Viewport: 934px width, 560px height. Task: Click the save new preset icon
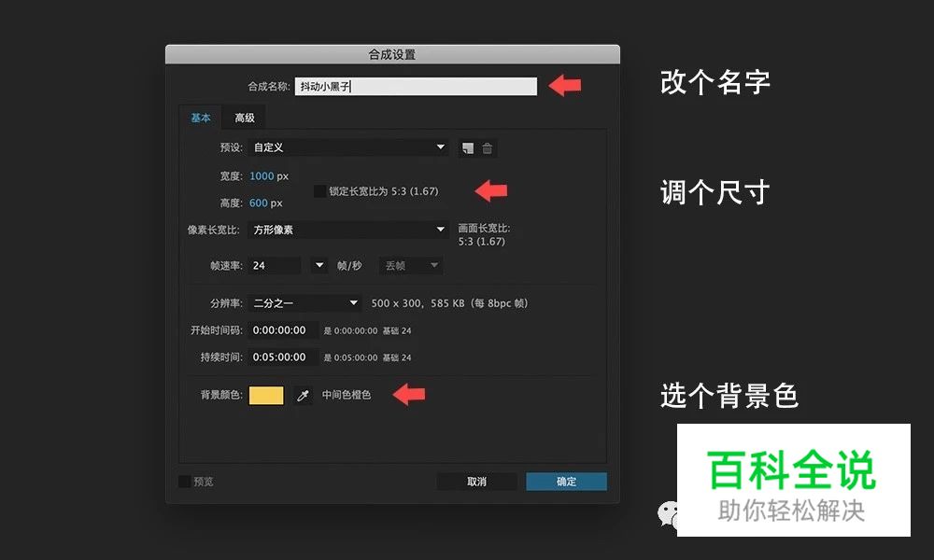point(468,147)
